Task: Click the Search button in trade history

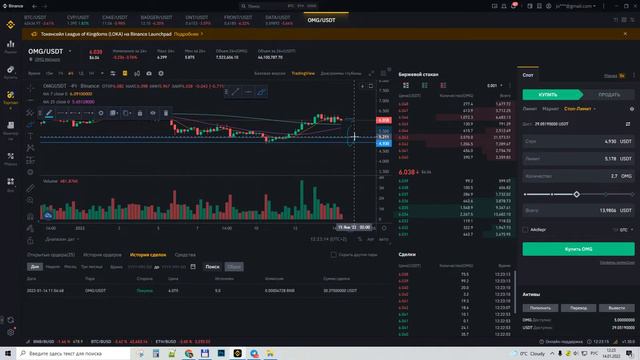Action: [212, 267]
